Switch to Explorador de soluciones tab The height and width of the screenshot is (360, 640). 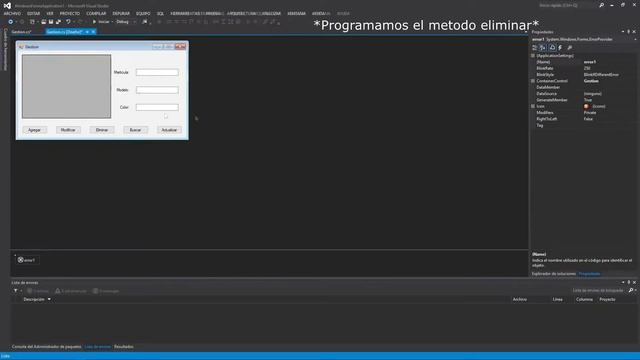coord(553,273)
